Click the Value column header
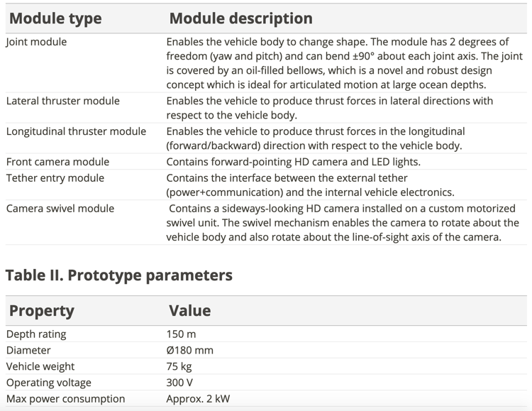 tap(190, 311)
